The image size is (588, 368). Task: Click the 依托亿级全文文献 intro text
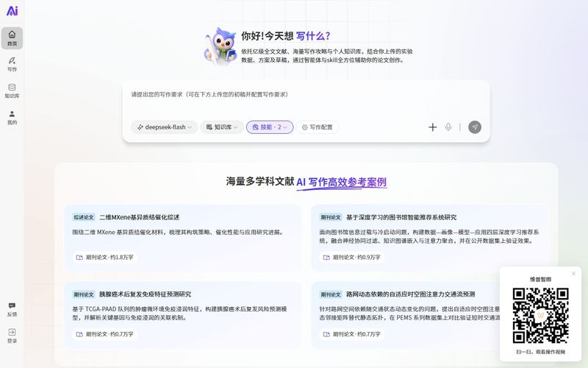pos(326,56)
